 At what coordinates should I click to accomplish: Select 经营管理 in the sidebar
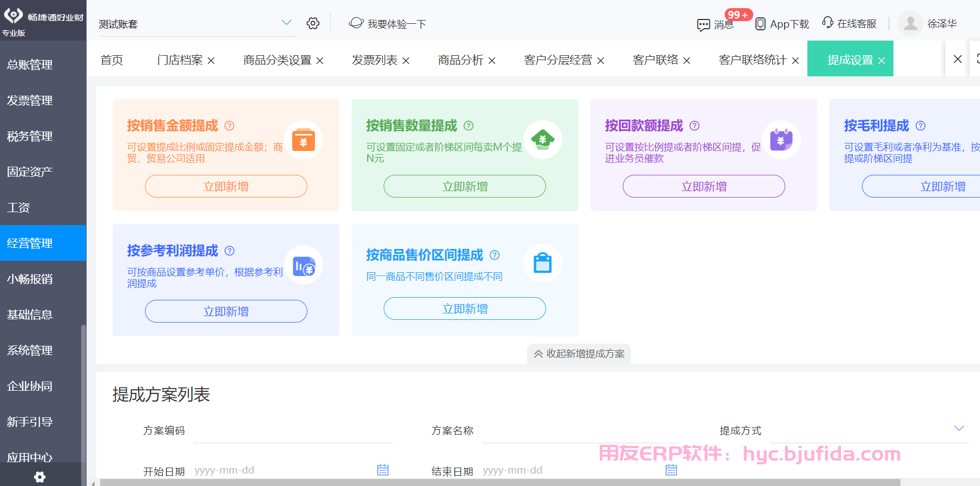(43, 243)
